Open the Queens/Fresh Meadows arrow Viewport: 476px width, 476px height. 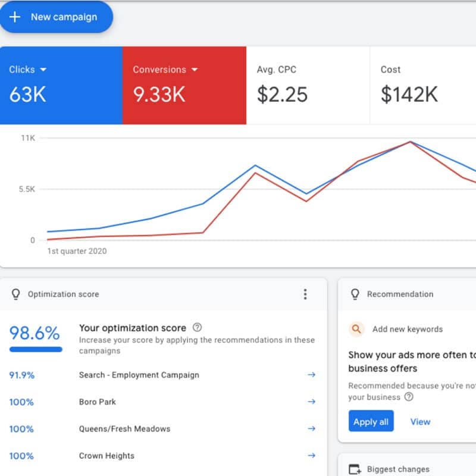tap(311, 428)
